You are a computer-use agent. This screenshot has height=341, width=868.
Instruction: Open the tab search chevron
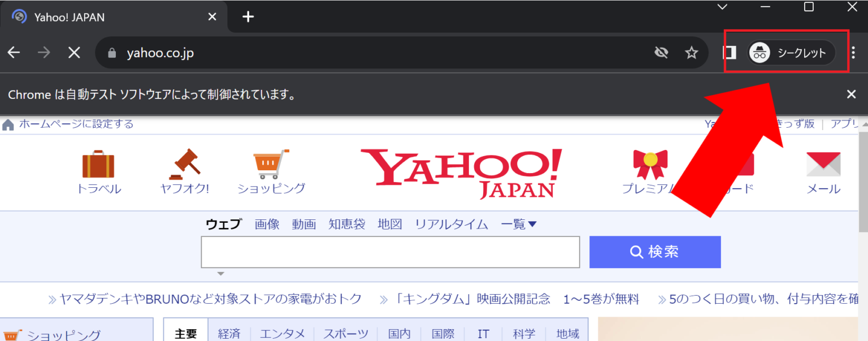(722, 7)
